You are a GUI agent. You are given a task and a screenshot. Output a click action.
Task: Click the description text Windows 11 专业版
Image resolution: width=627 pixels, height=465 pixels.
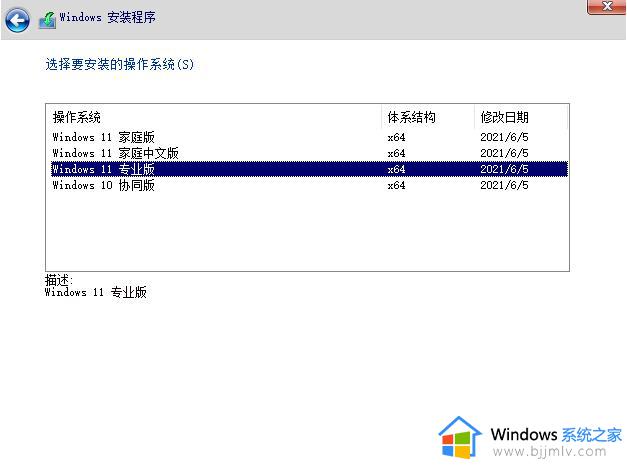tap(96, 292)
